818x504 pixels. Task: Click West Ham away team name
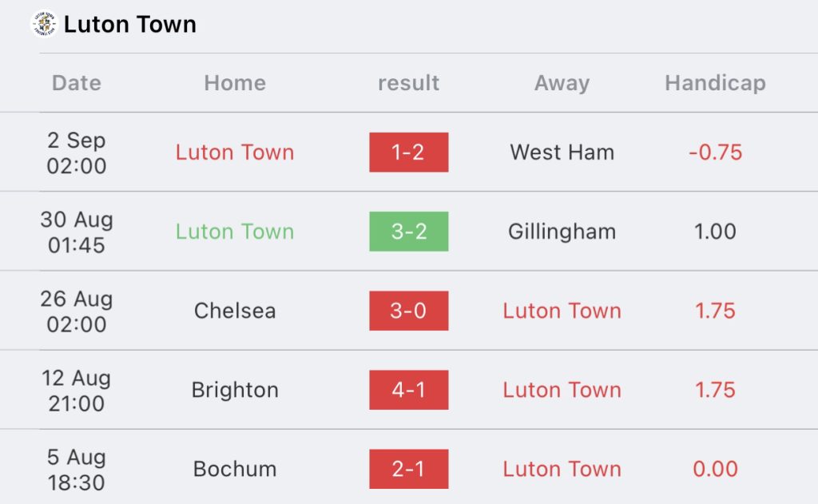[562, 153]
